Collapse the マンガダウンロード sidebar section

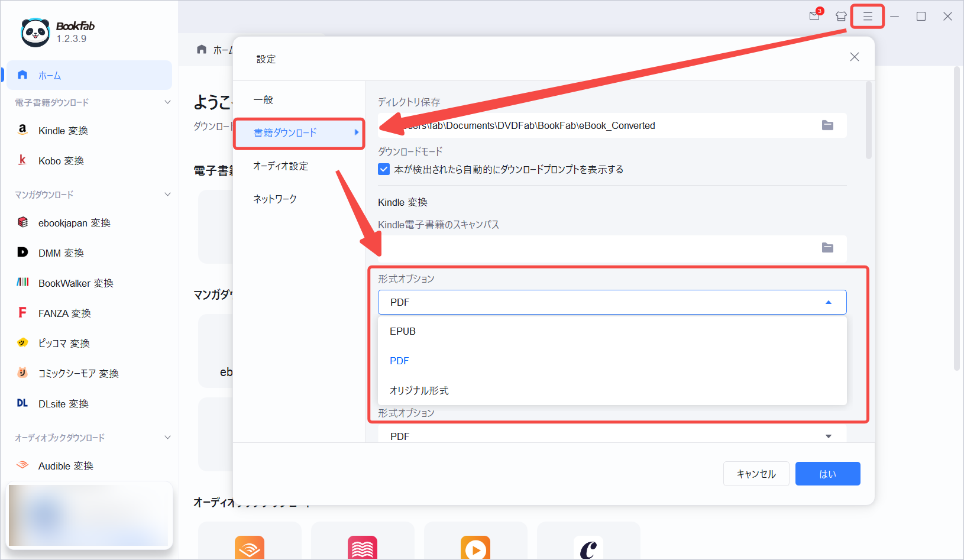click(167, 195)
